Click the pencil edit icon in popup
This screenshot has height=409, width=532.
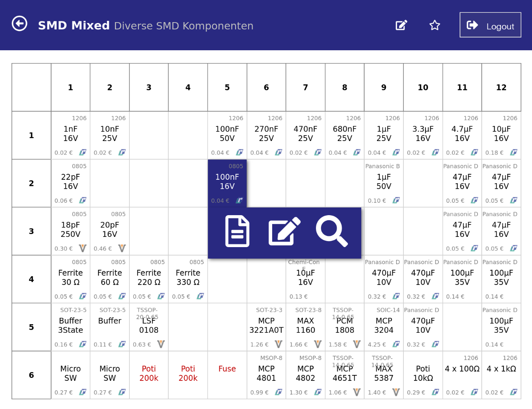click(x=285, y=231)
